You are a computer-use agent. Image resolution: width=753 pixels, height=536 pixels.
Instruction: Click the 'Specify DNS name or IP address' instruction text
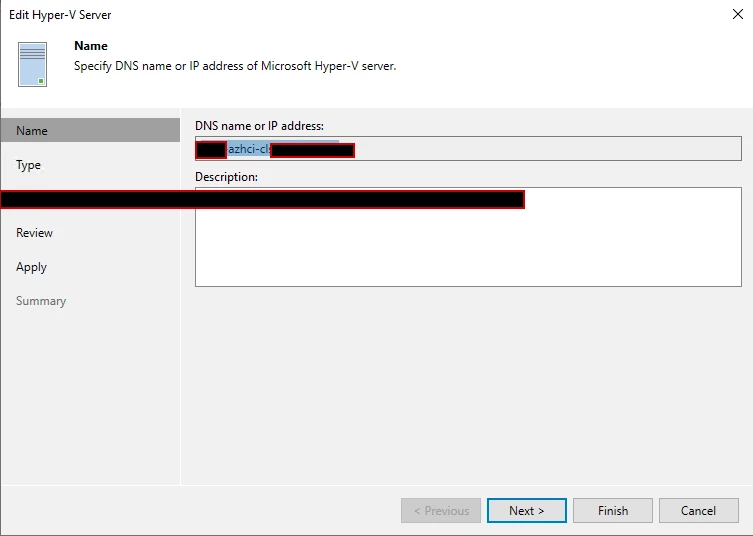235,66
